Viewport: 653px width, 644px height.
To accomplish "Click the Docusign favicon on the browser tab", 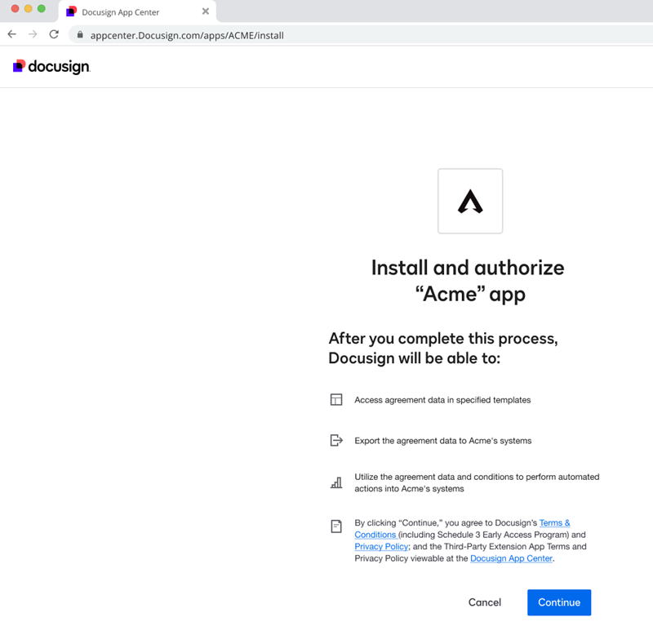I will tap(72, 11).
